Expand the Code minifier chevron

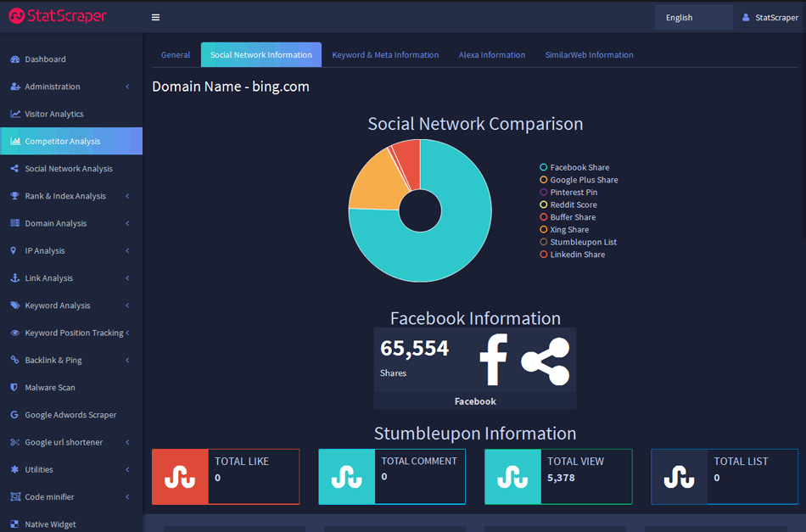pos(127,496)
